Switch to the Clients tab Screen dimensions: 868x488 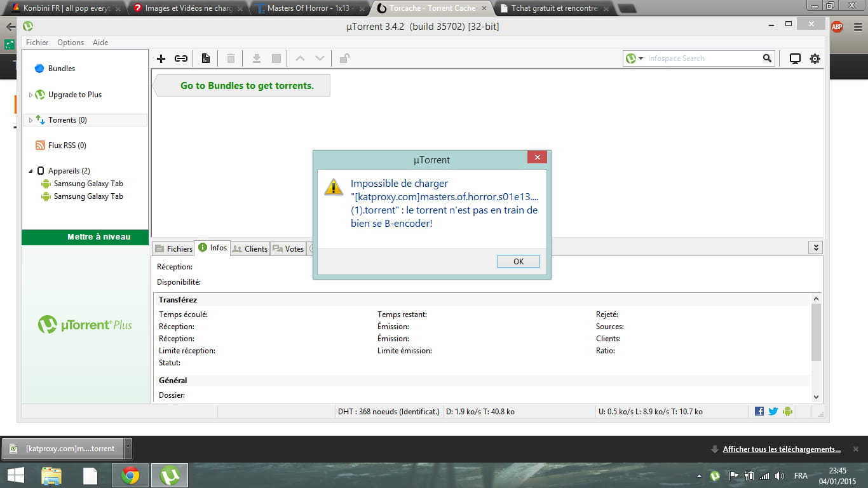[x=250, y=249]
